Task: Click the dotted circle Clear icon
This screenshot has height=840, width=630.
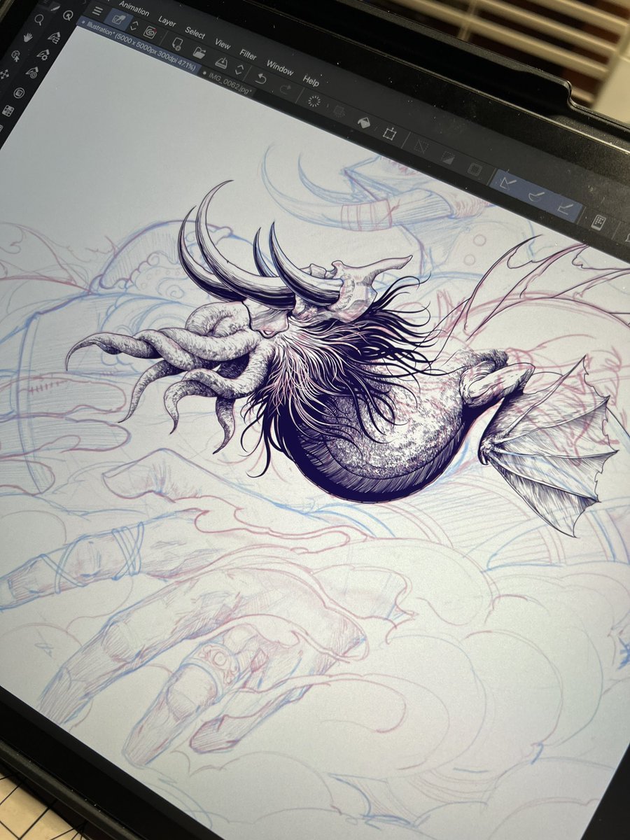Action: [x=314, y=101]
